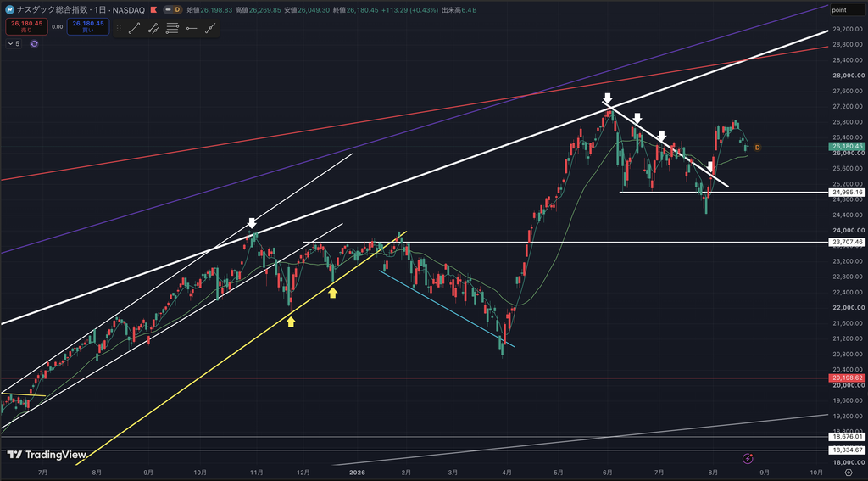Click the 高値 26,269.85 high value
The height and width of the screenshot is (481, 868).
tap(258, 10)
